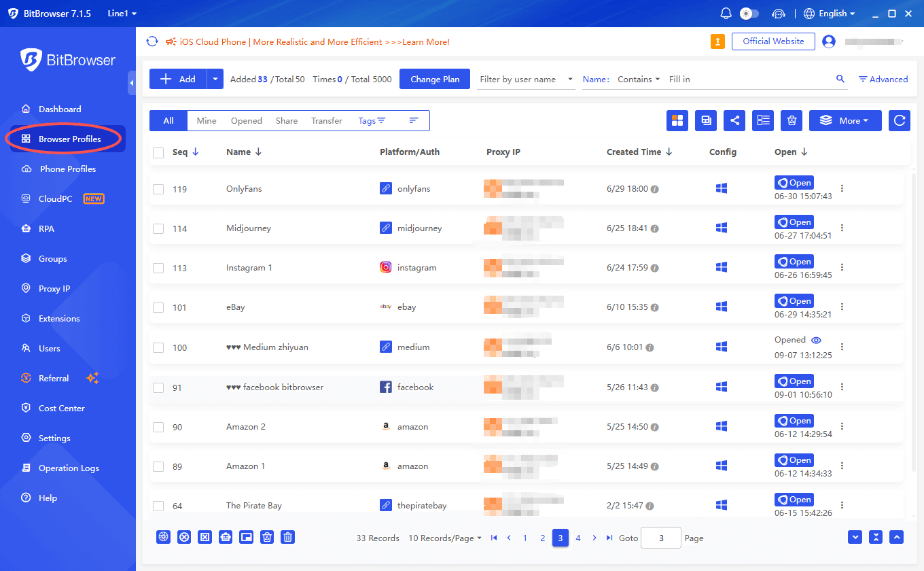This screenshot has height=571, width=924.
Task: Show created-time info for Instagram 1
Action: (x=654, y=268)
